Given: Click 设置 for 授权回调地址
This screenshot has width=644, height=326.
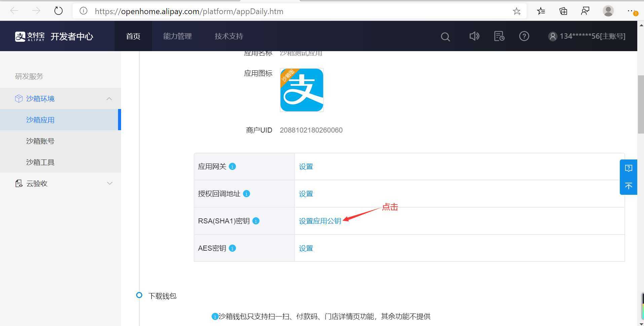Looking at the screenshot, I should point(305,194).
